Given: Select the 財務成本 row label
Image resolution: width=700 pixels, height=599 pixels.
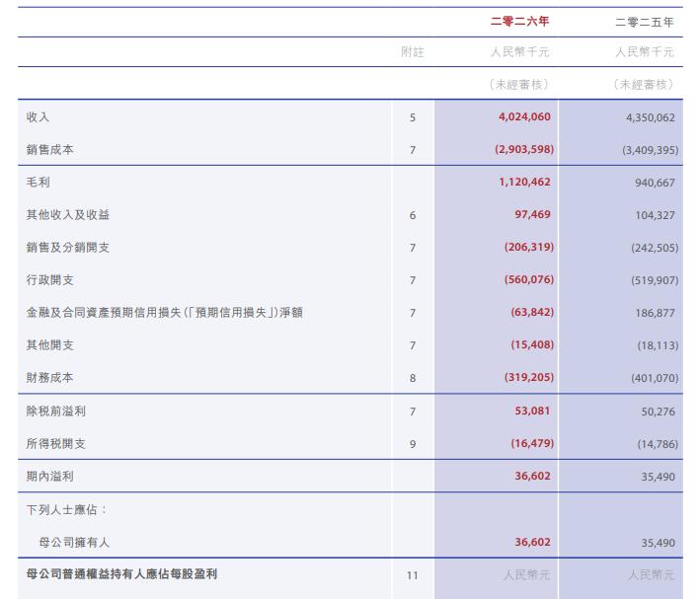Looking at the screenshot, I should [x=49, y=378].
